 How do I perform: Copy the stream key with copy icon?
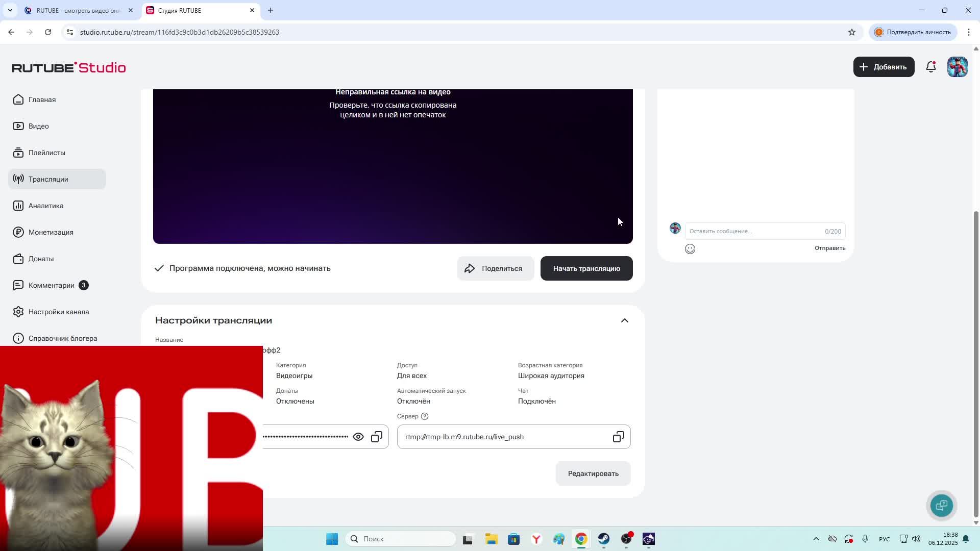[x=377, y=437]
